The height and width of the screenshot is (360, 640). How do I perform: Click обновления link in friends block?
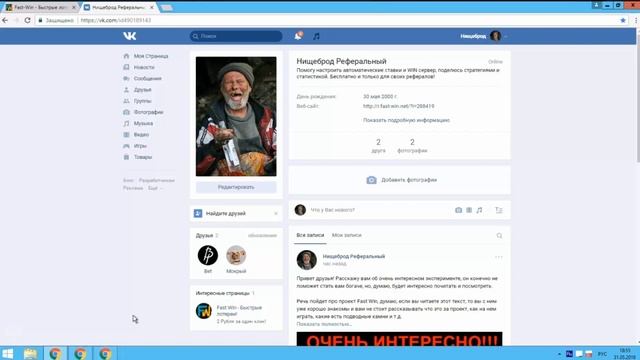[262, 236]
